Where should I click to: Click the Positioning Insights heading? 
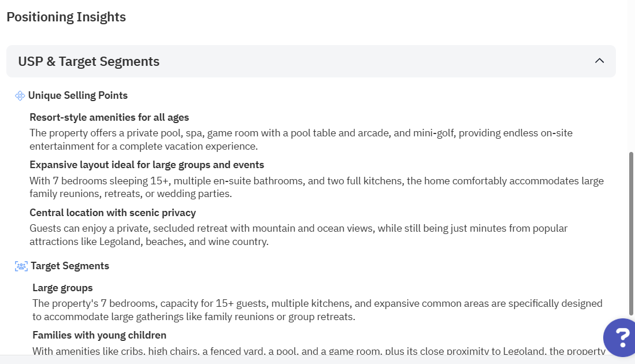coord(66,17)
